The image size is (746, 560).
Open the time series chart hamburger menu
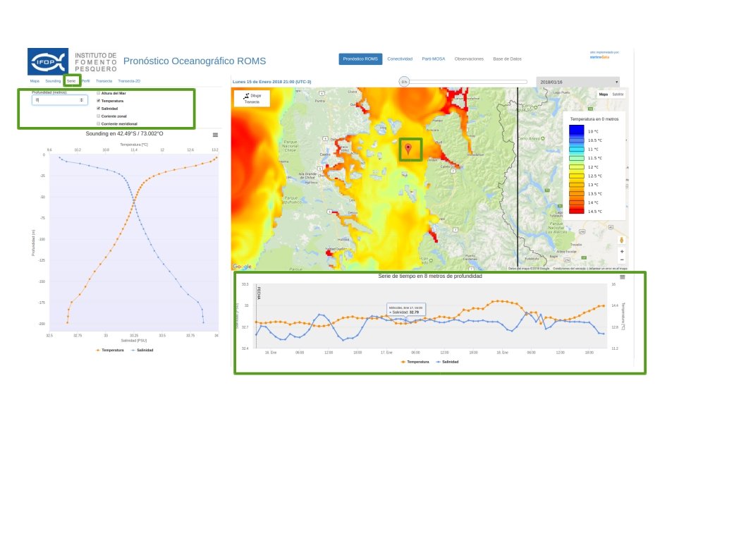point(622,277)
